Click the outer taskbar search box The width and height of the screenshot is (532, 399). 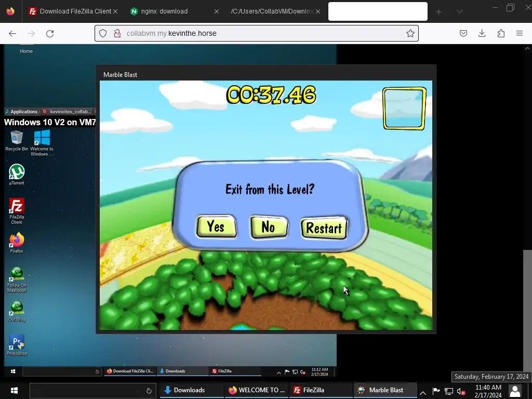click(x=93, y=391)
